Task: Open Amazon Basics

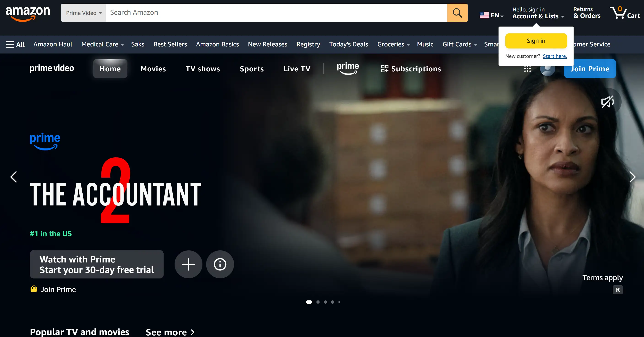Action: 217,44
